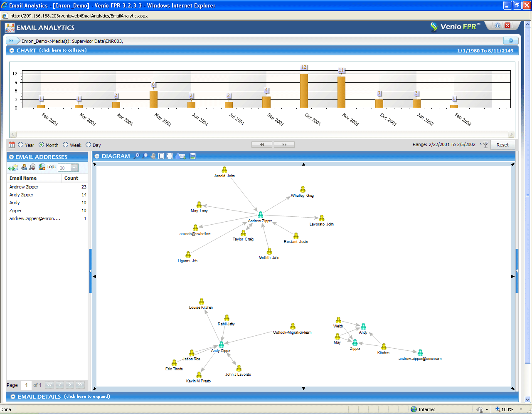Image resolution: width=532 pixels, height=414 pixels.
Task: Collapse the EMAIL ADDRESSES panel
Action: (11, 157)
